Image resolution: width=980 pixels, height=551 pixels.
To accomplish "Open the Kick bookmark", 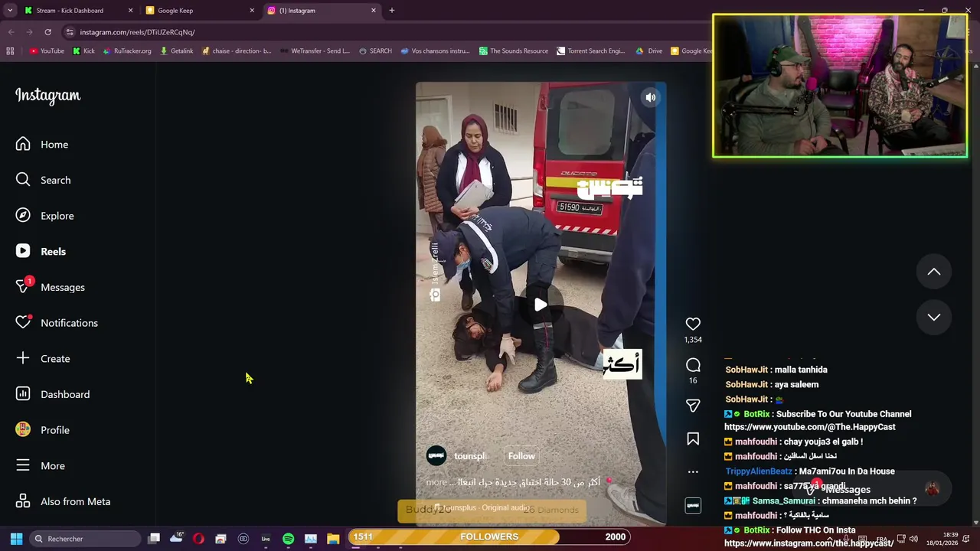I will [83, 51].
